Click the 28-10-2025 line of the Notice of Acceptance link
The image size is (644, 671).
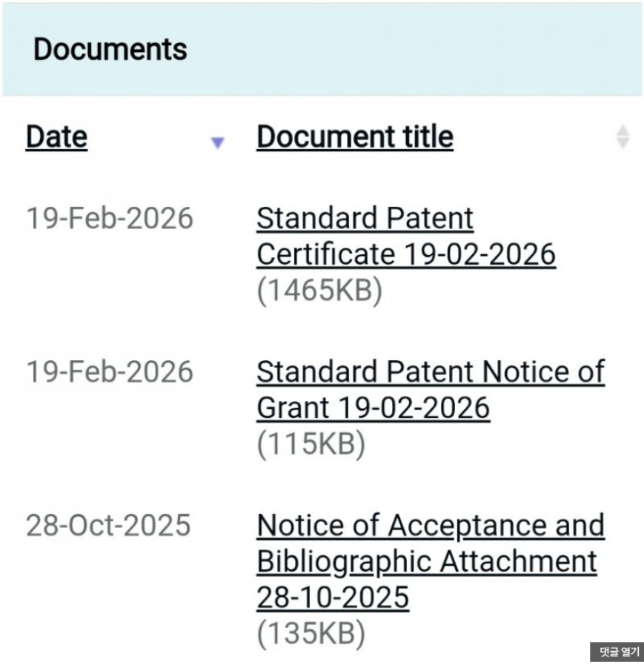333,597
